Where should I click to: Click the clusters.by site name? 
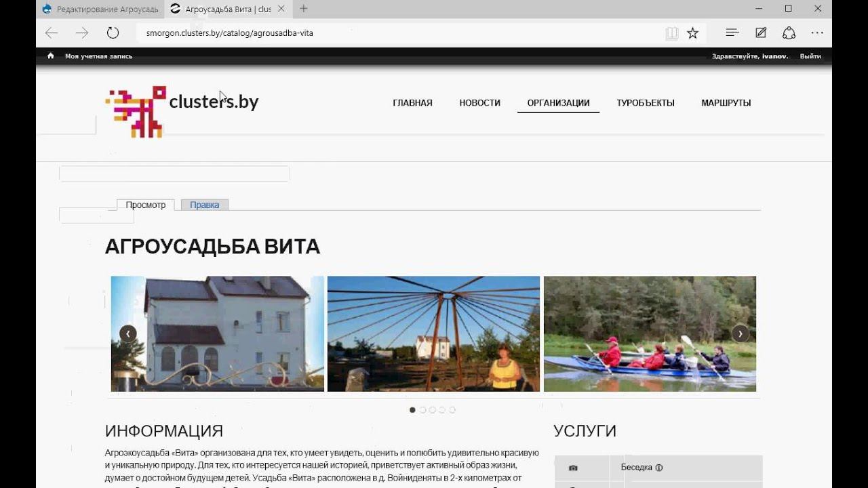coord(214,102)
